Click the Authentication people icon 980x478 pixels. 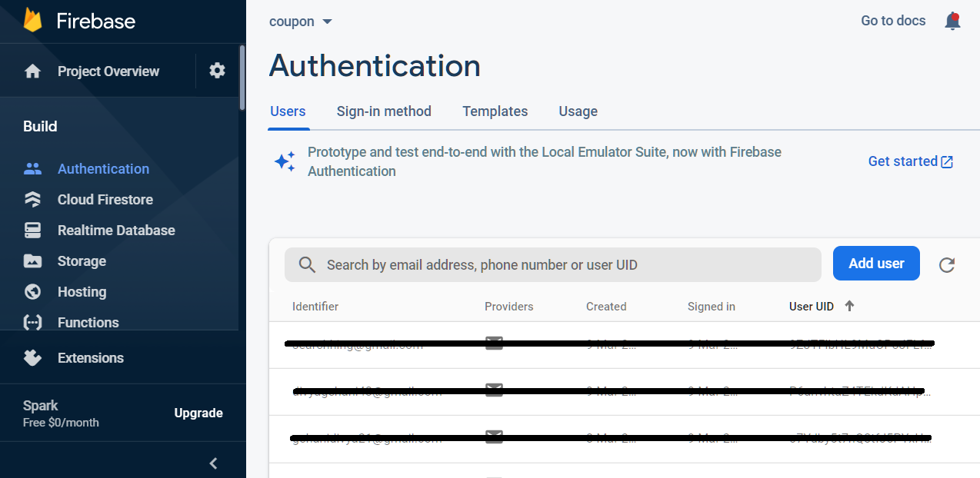[32, 169]
